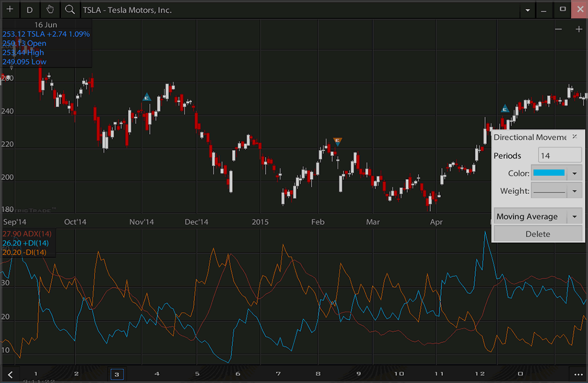Click the Dec'14 date axis label
This screenshot has height=383, width=588.
[x=196, y=222]
